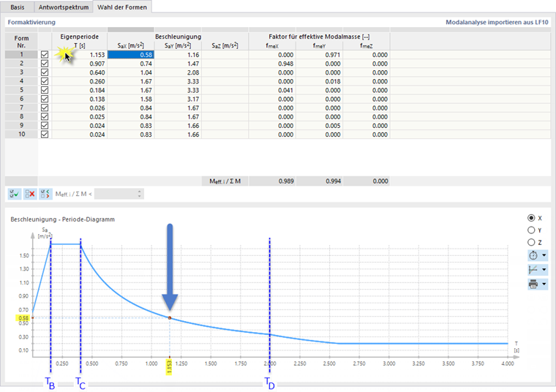Select the Wahl der Formen tab

coord(122,7)
